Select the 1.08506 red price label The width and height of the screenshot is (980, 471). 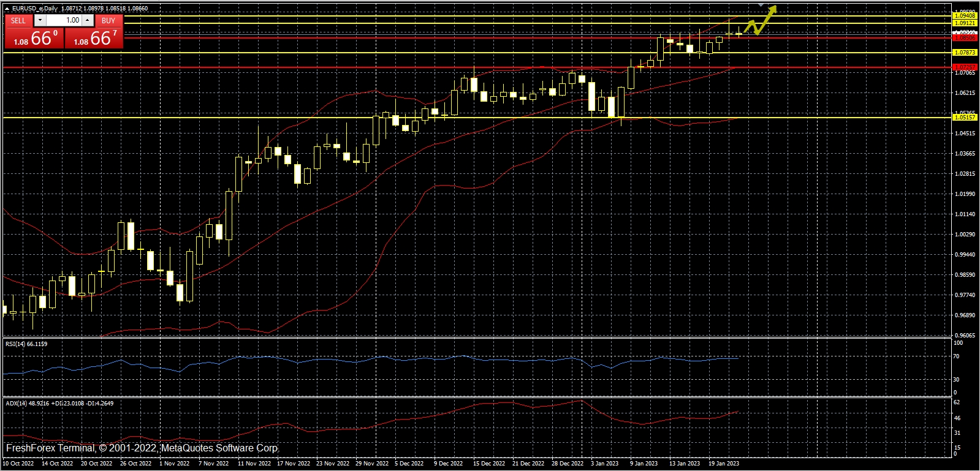click(965, 38)
